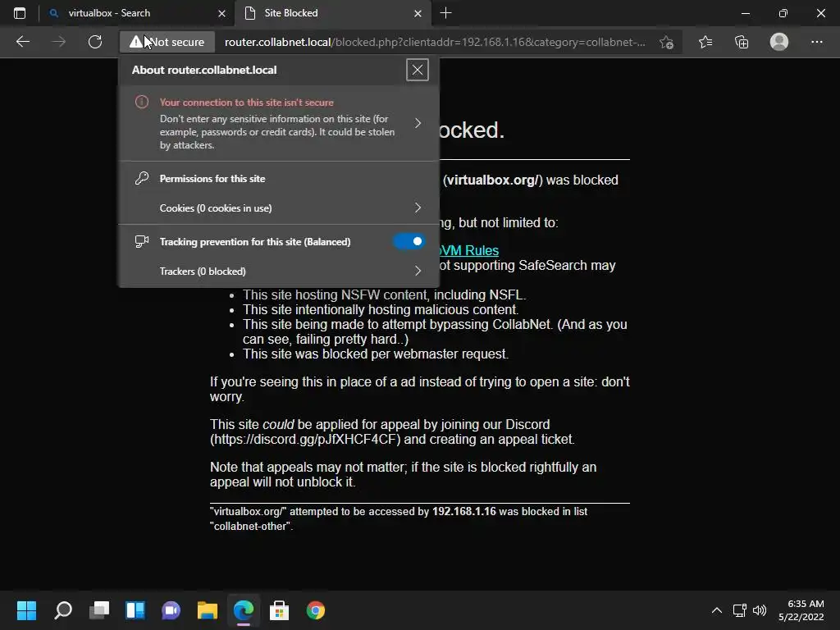Image resolution: width=840 pixels, height=630 pixels.
Task: Click the bold 192.168.1.16 address text
Action: [x=464, y=512]
